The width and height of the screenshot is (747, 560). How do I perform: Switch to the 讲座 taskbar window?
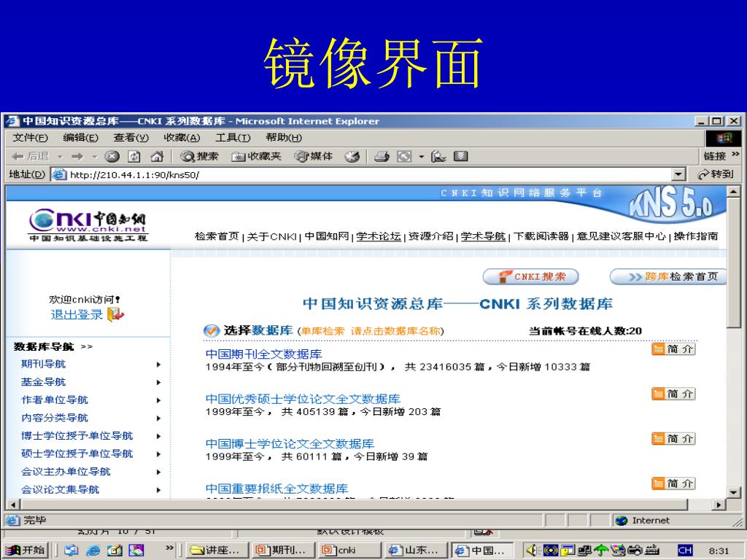tap(217, 550)
